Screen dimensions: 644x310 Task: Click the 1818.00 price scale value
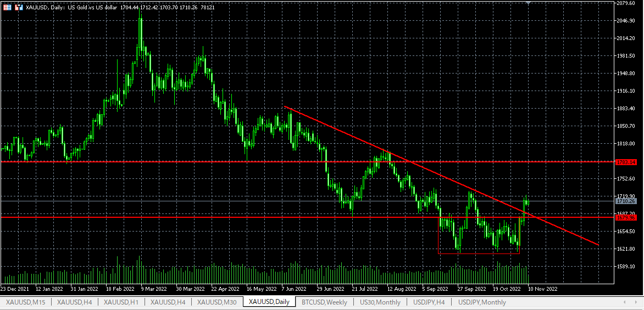click(626, 144)
